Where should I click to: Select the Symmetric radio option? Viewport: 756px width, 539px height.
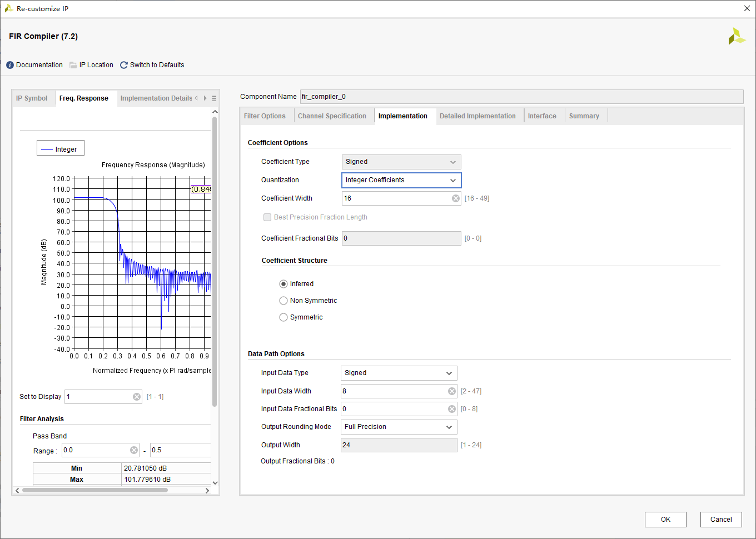coord(283,317)
